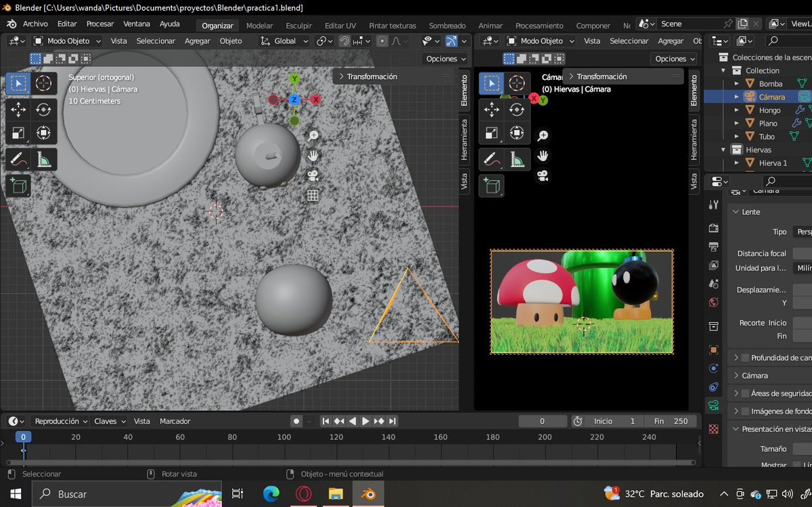
Task: Click camera view gizmo in camera viewport
Action: [x=543, y=176]
